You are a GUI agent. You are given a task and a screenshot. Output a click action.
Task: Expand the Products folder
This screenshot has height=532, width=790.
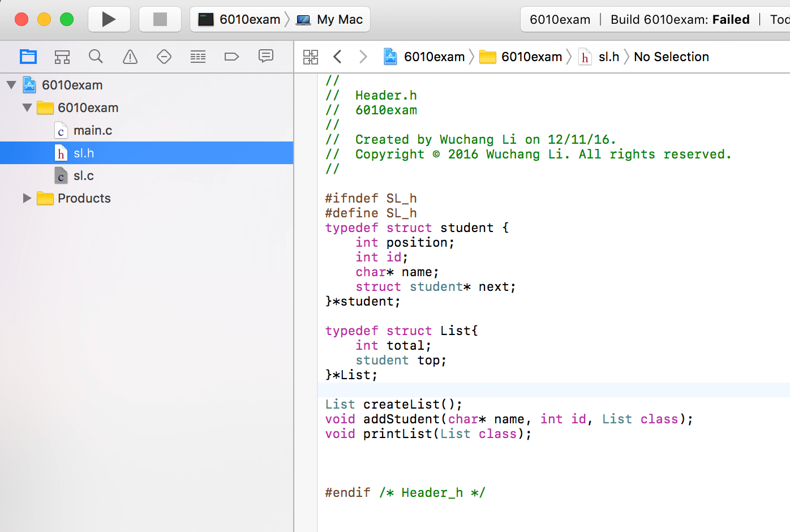pyautogui.click(x=26, y=198)
